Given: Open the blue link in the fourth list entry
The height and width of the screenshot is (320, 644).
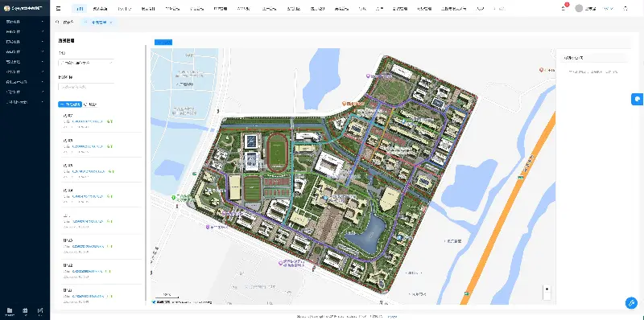Looking at the screenshot, I should (x=88, y=196).
